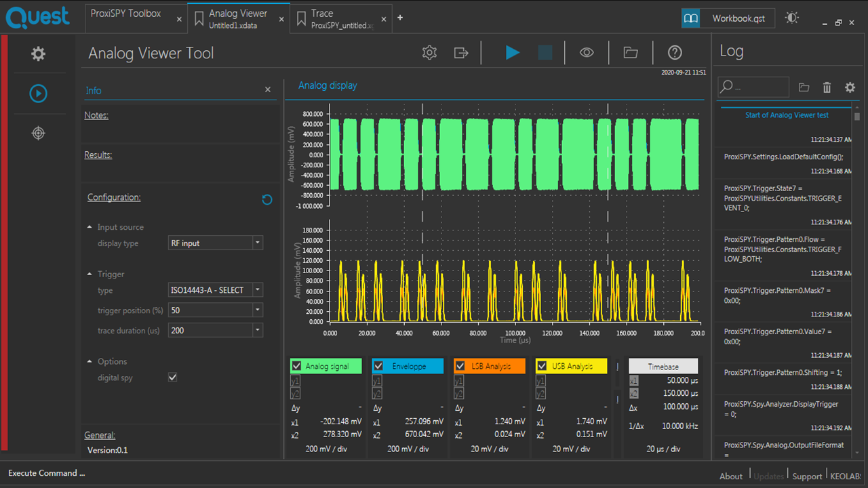Click the Quest logo
868x488 pixels.
[38, 17]
